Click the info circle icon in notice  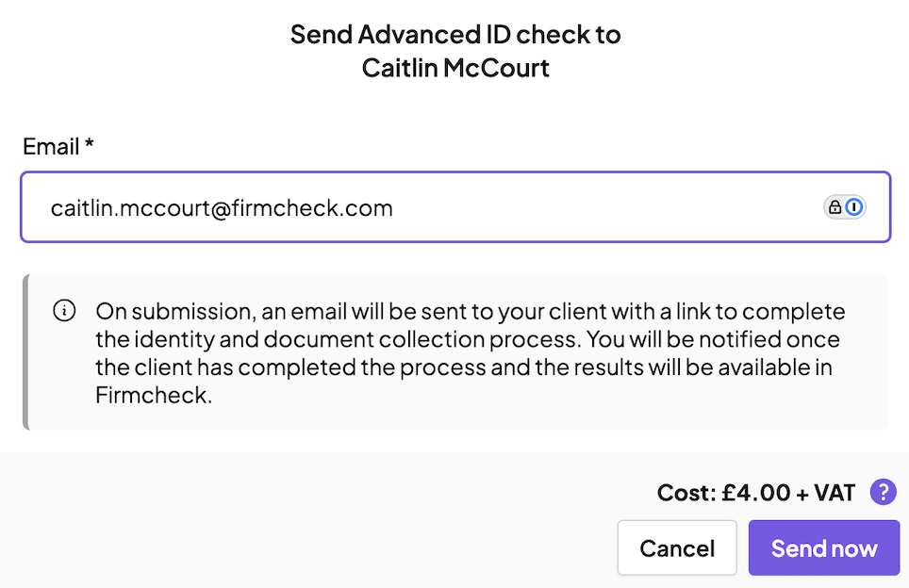pos(64,311)
